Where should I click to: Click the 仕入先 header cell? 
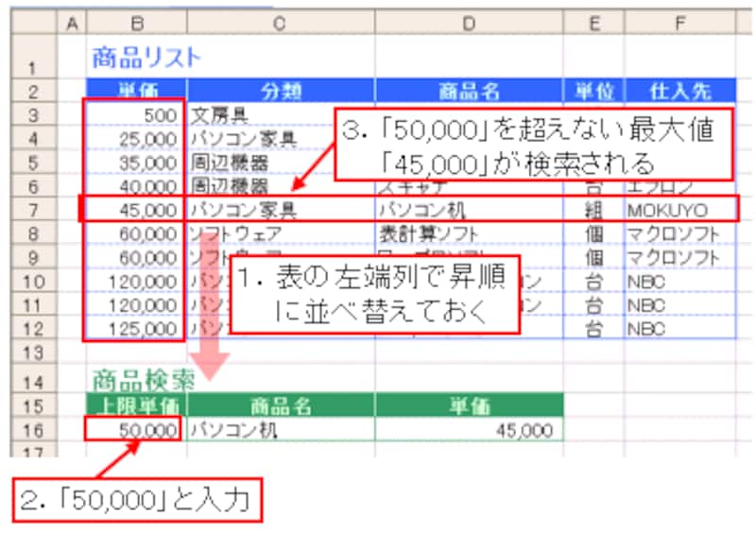[679, 92]
